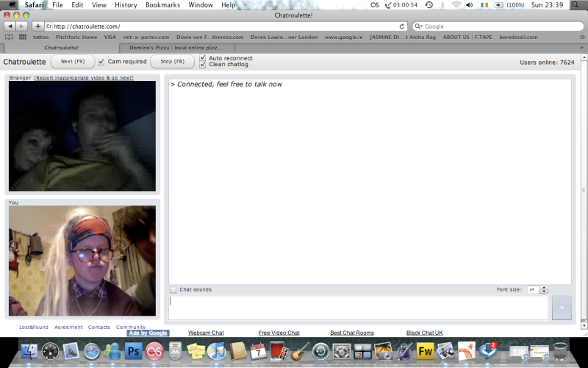This screenshot has height=368, width=588.
Task: Open a new tab with the plus button
Action: pos(581,48)
